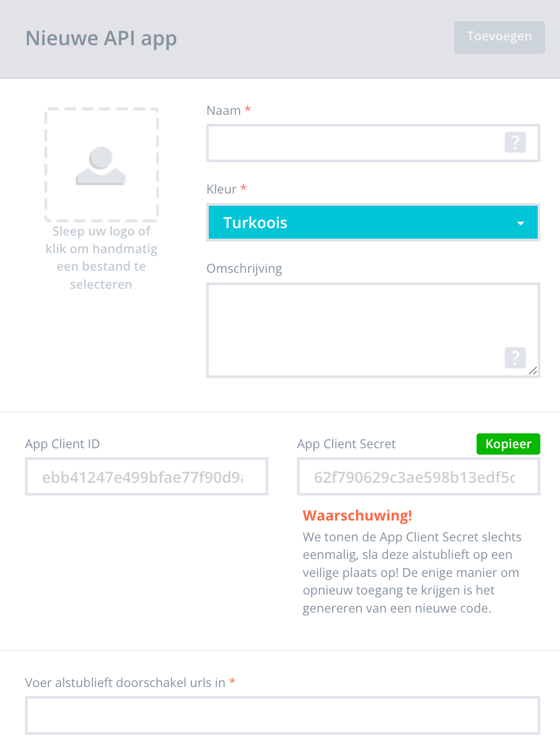Click the doorschakel urls input field

[283, 716]
